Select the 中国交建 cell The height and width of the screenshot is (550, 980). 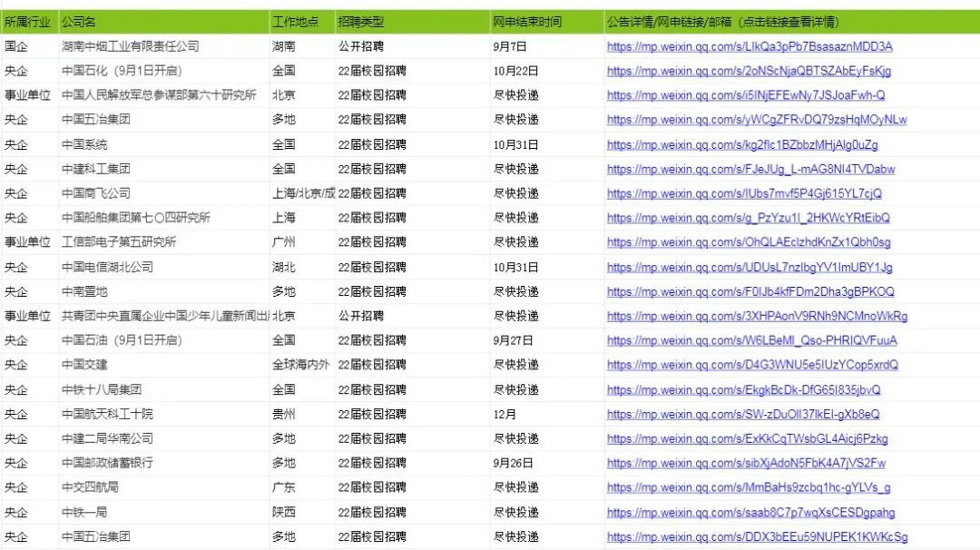pos(163,364)
